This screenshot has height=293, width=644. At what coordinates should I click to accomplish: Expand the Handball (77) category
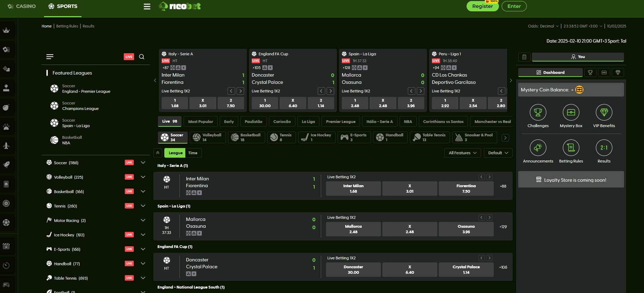[x=143, y=263]
